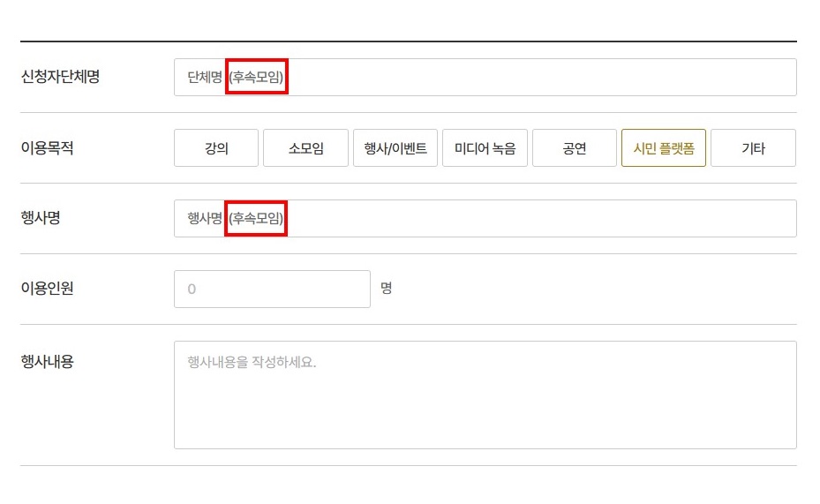
Task: Click the highlighted (후속모임) text in 단체명 field
Action: [x=257, y=78]
